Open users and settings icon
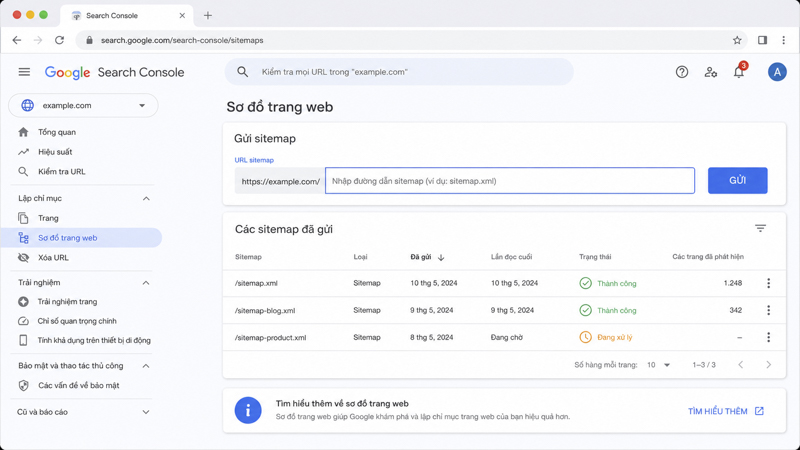Image resolution: width=800 pixels, height=450 pixels. pyautogui.click(x=711, y=72)
